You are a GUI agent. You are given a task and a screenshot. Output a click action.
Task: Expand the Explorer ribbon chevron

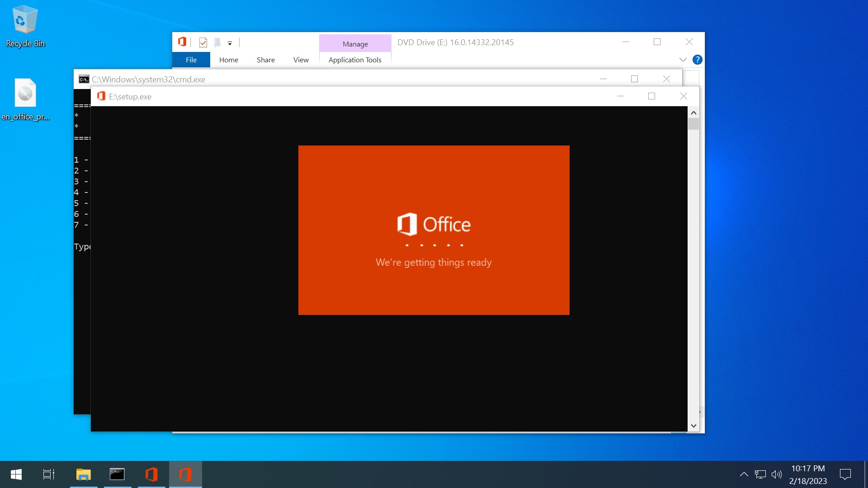[683, 60]
